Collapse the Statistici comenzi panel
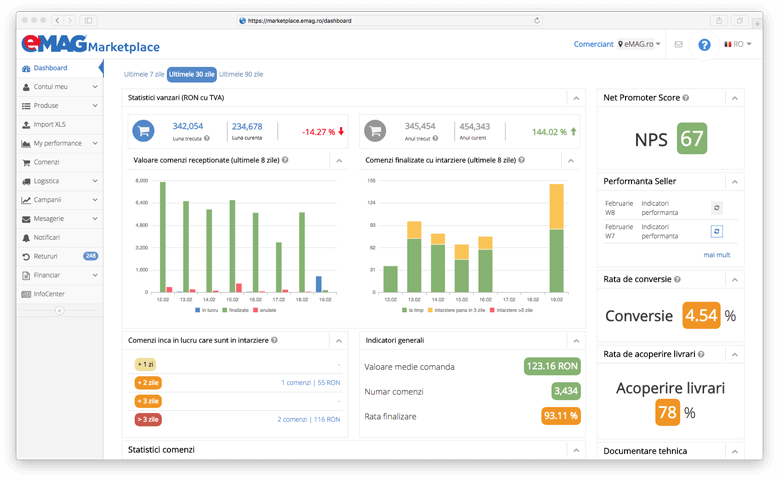 click(576, 450)
